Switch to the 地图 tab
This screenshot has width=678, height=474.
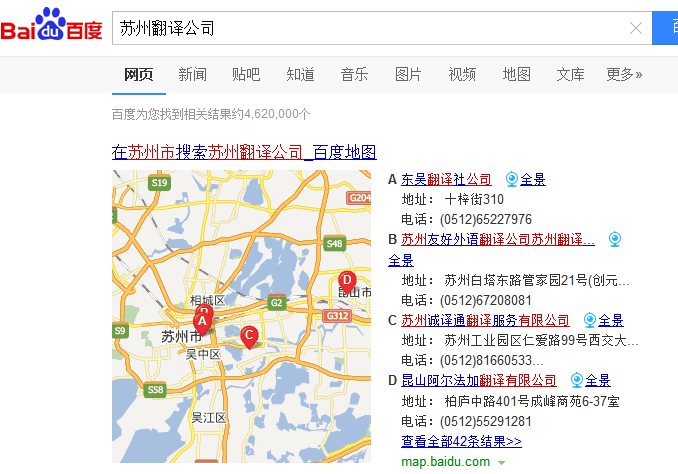click(516, 74)
